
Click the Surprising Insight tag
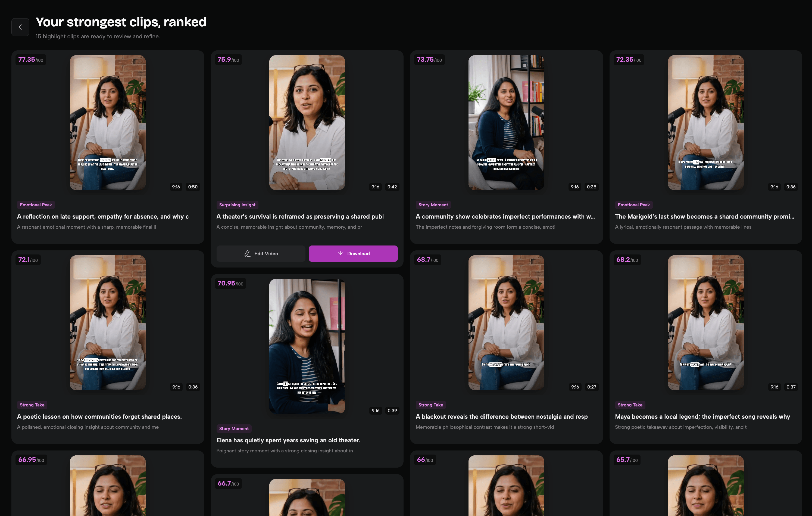[237, 205]
